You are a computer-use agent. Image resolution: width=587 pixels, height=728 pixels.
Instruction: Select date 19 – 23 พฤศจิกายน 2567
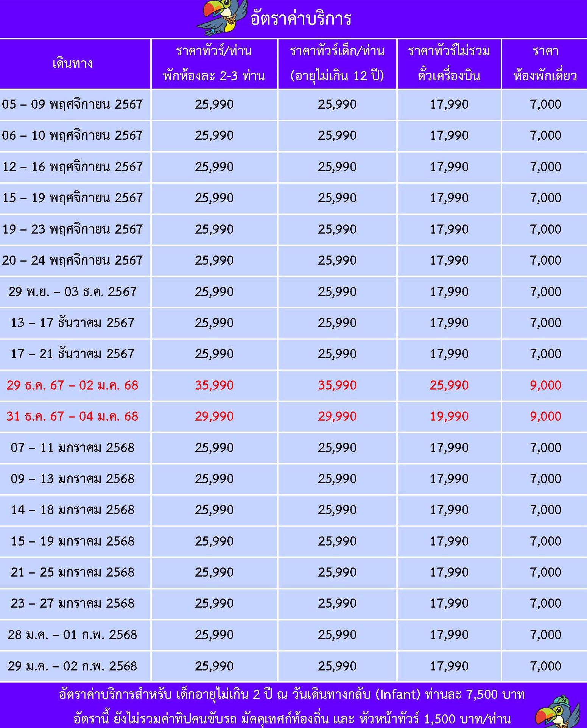click(72, 229)
